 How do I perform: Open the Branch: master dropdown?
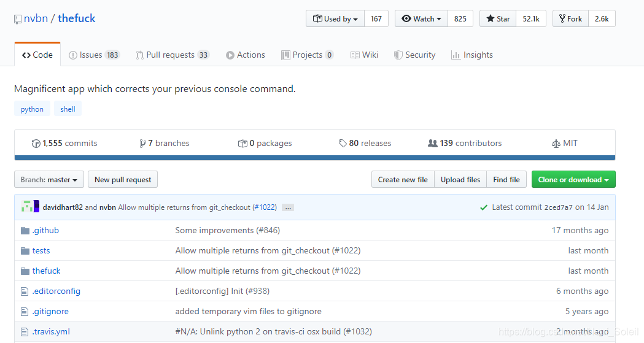pos(49,179)
